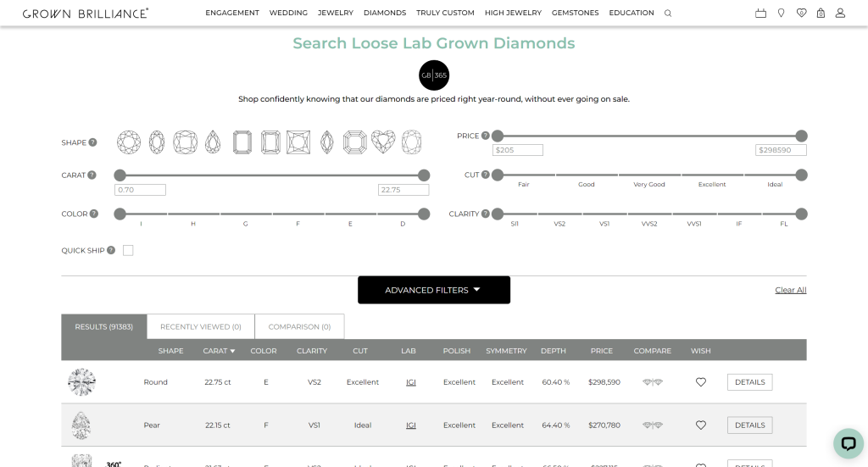Viewport: 868px width, 467px height.
Task: Click the Very Good segment on cut slider
Action: coord(649,175)
